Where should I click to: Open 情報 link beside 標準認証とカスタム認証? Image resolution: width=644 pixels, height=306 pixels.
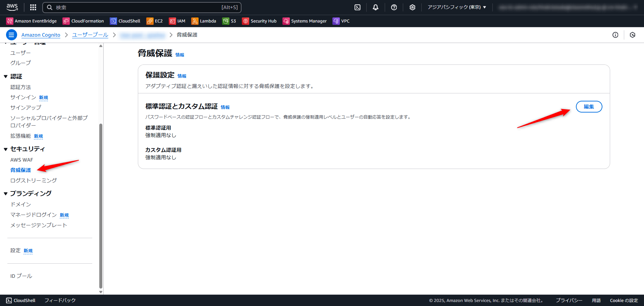coord(225,107)
